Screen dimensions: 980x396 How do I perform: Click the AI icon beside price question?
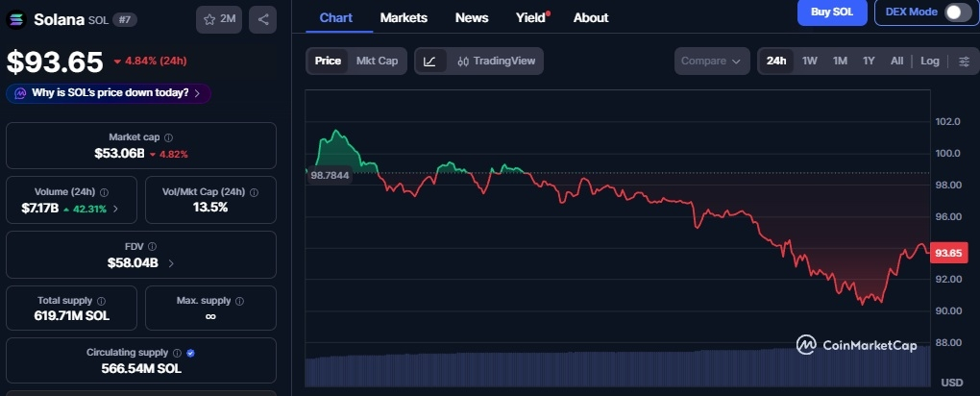20,93
